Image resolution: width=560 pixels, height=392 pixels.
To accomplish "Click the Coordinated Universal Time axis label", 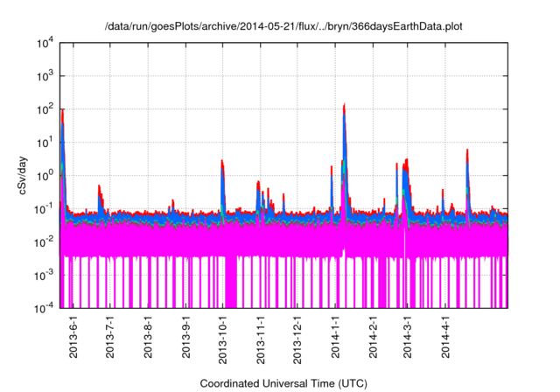I will click(283, 383).
